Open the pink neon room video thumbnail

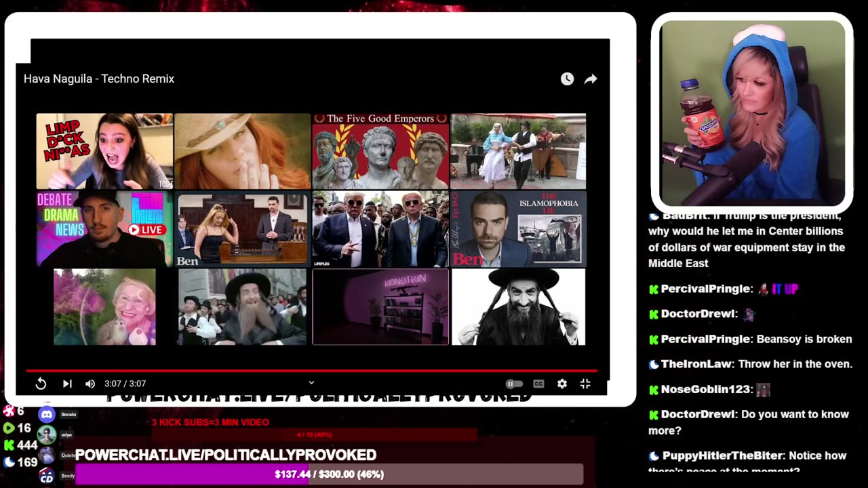pos(380,307)
